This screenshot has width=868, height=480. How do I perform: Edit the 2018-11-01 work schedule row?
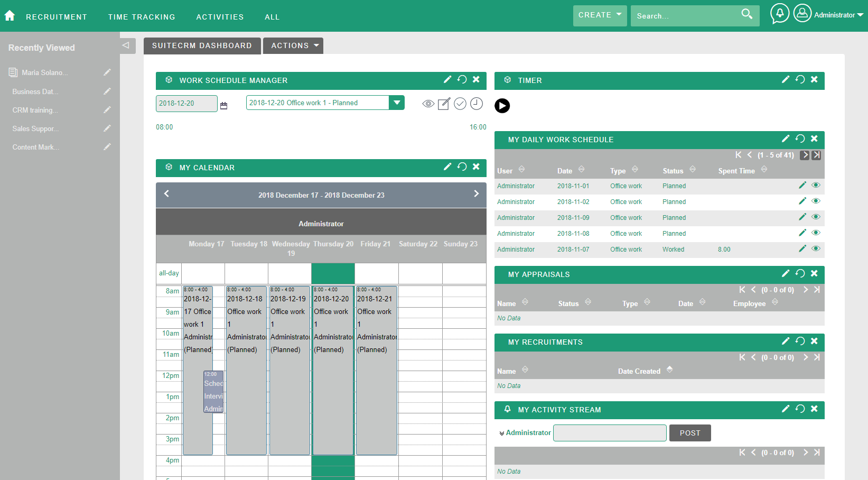pos(802,185)
